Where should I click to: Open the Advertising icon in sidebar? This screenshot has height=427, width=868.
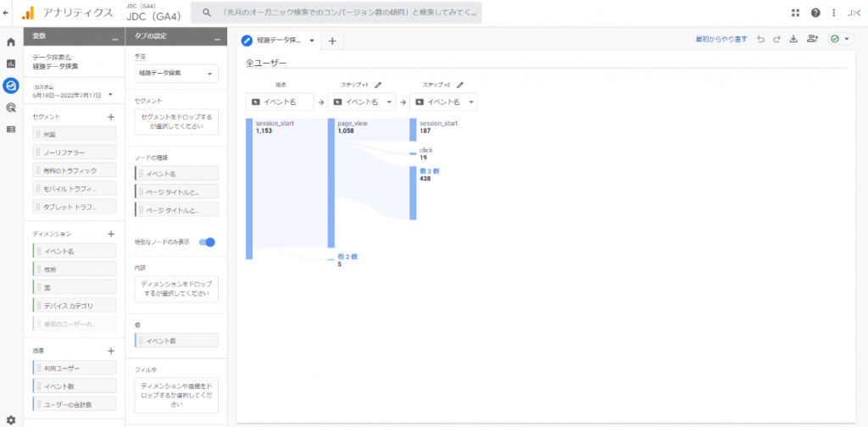click(10, 108)
